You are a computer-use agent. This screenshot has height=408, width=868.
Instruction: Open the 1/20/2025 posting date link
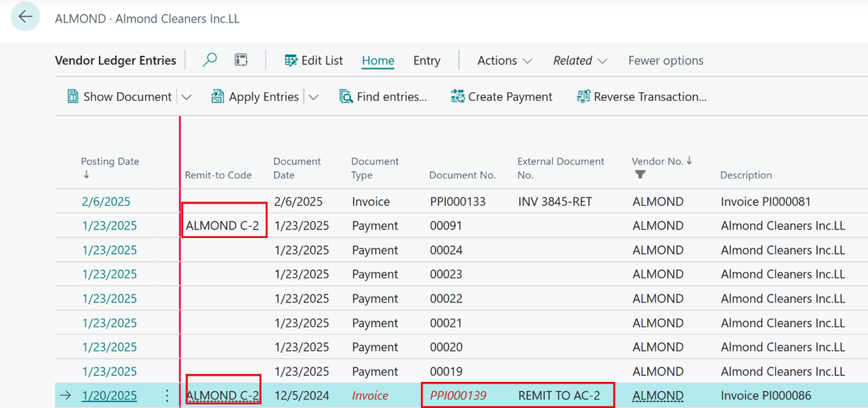point(110,396)
